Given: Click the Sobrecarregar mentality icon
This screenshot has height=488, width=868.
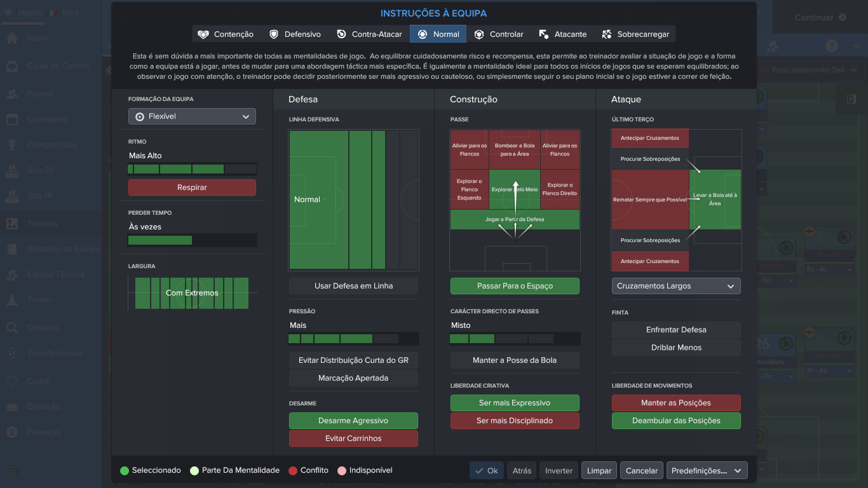Looking at the screenshot, I should (606, 34).
